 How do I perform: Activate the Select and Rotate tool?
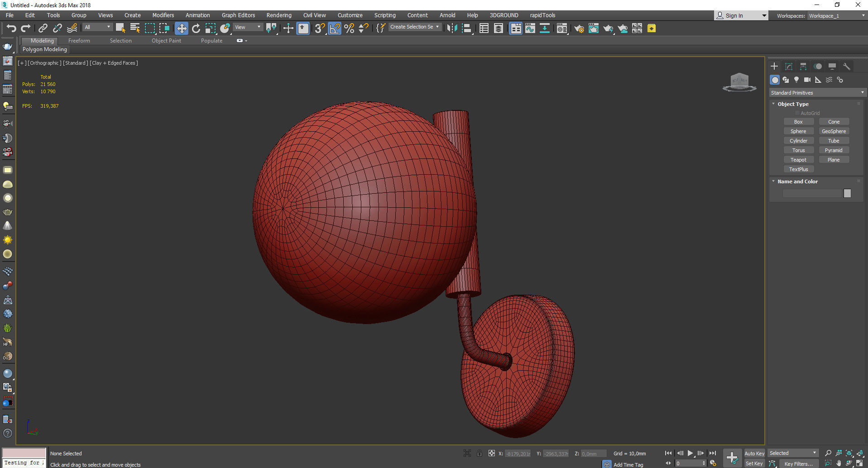click(196, 29)
